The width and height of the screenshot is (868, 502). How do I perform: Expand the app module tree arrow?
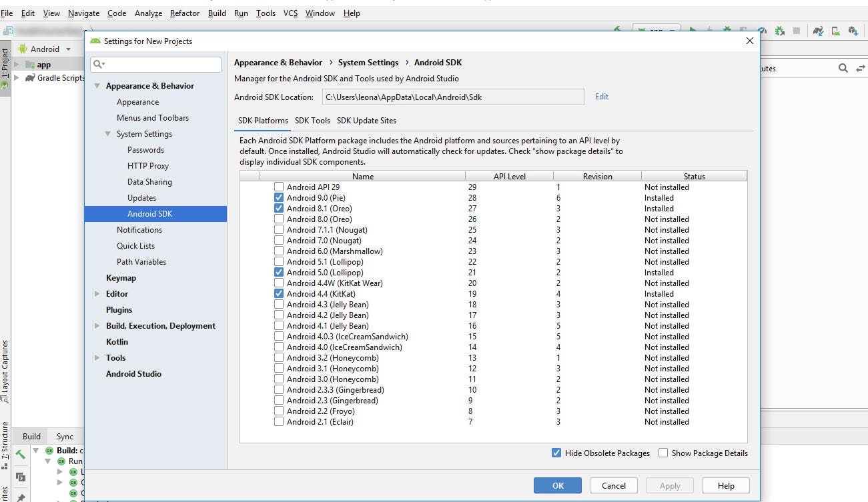tap(17, 65)
